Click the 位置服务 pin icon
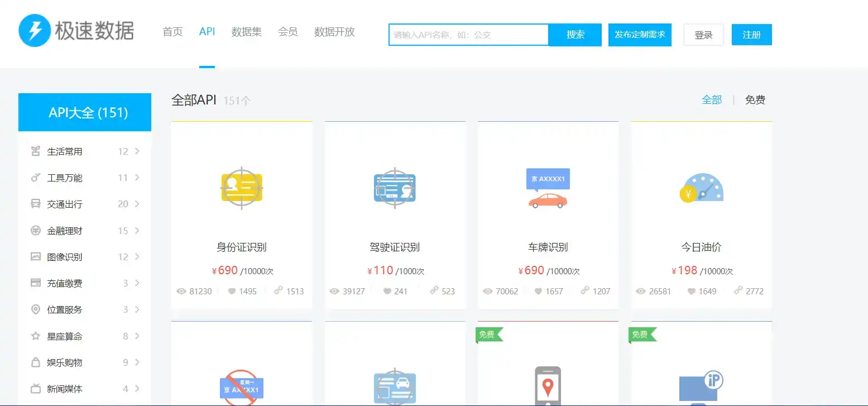 (36, 309)
